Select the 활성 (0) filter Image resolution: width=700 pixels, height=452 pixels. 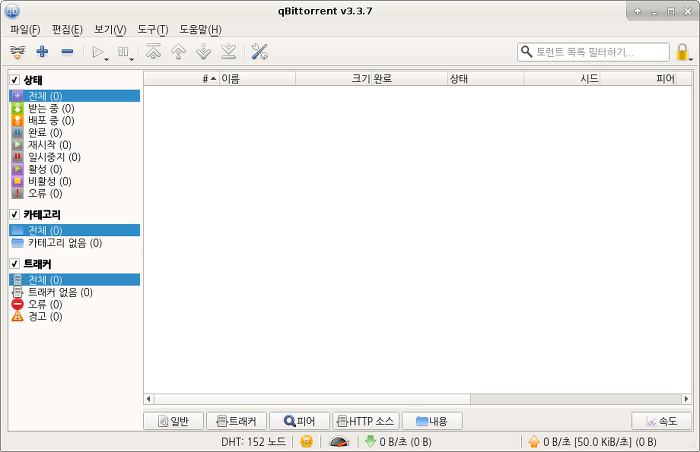(74, 169)
